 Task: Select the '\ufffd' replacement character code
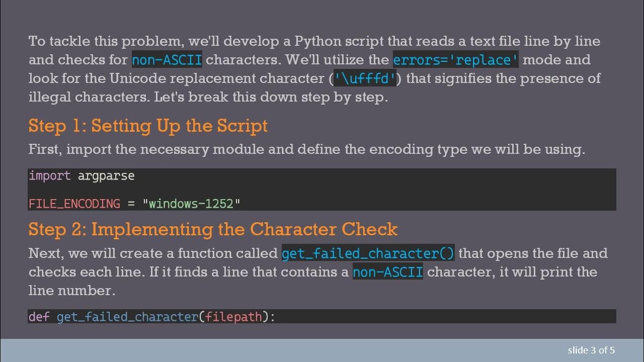(365, 79)
